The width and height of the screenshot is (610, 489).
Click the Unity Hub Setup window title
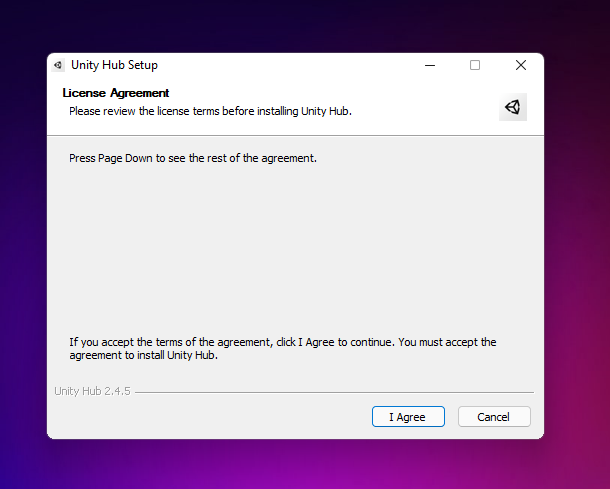click(x=114, y=65)
